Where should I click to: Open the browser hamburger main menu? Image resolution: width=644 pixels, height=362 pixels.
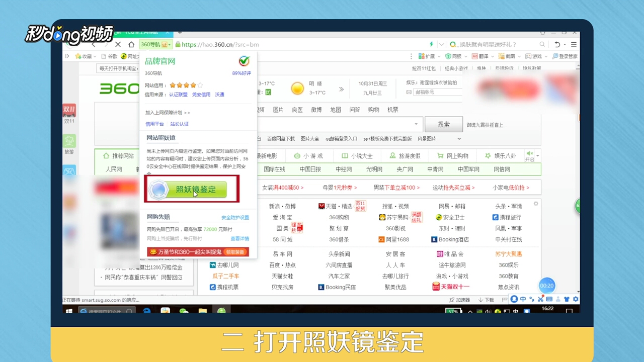(574, 44)
